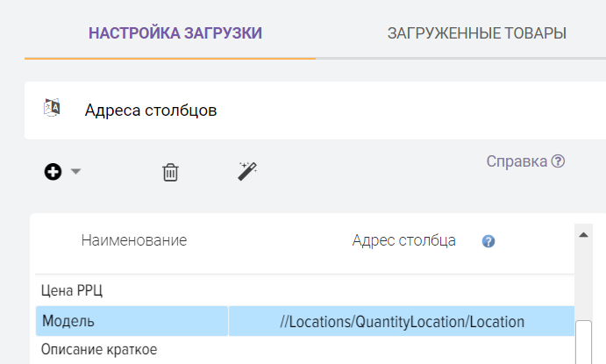Click the blue help icon near Адрес столбца

click(x=488, y=241)
